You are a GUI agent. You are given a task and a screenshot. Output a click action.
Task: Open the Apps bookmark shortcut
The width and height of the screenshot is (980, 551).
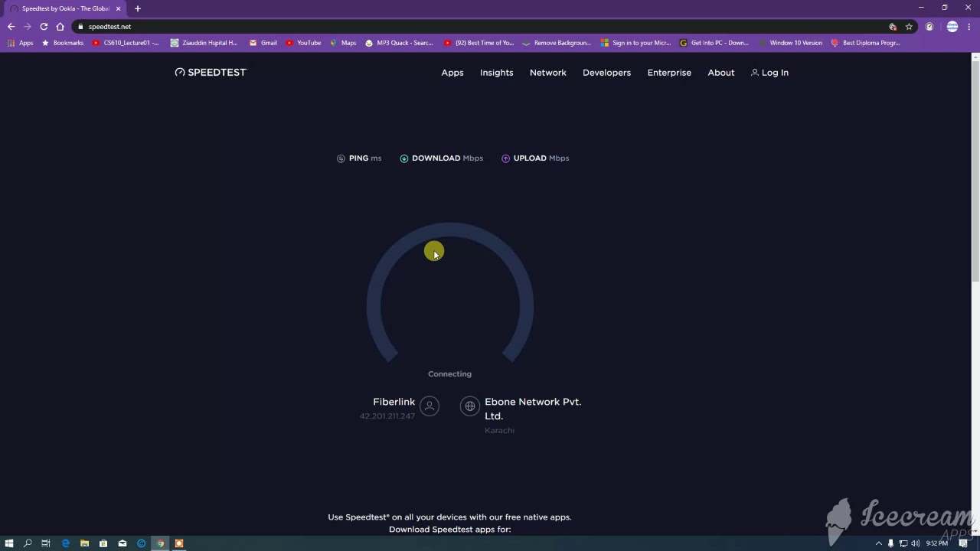[x=20, y=43]
